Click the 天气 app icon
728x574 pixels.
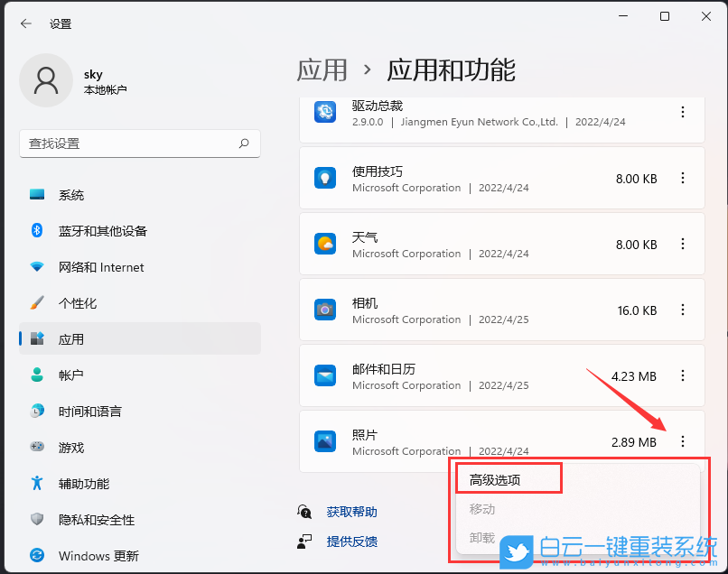coord(325,244)
